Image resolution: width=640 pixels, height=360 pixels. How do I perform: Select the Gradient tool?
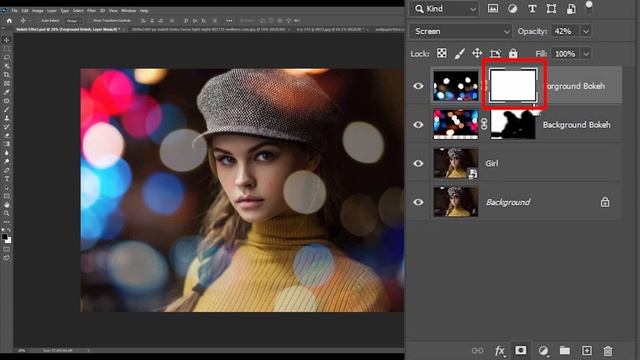coord(7,144)
